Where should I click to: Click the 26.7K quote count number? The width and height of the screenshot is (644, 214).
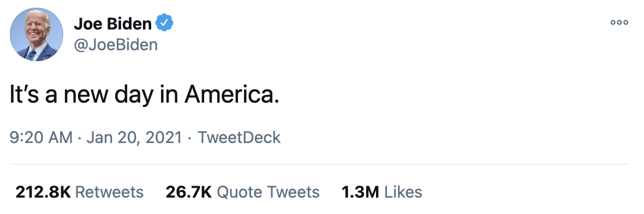(188, 192)
